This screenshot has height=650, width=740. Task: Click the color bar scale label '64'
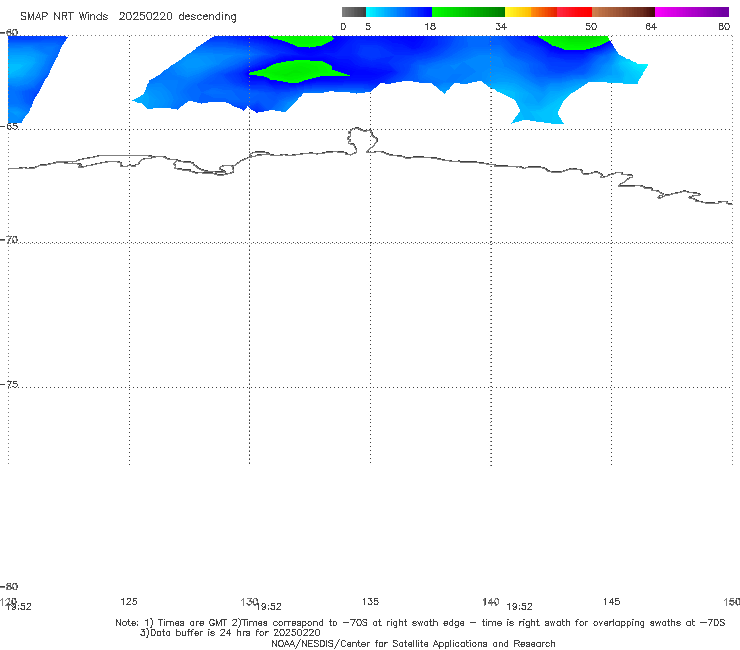pos(651,26)
